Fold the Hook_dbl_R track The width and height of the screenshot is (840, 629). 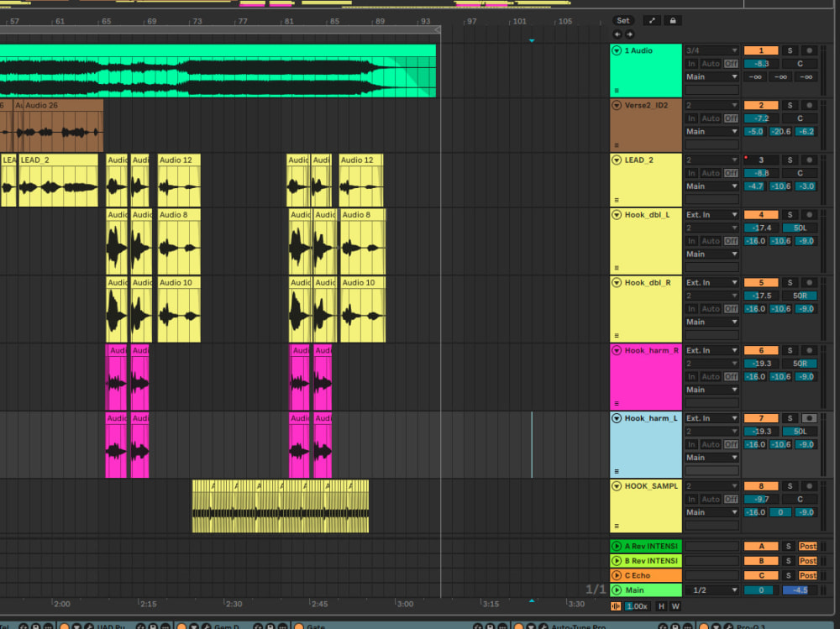[x=617, y=282]
